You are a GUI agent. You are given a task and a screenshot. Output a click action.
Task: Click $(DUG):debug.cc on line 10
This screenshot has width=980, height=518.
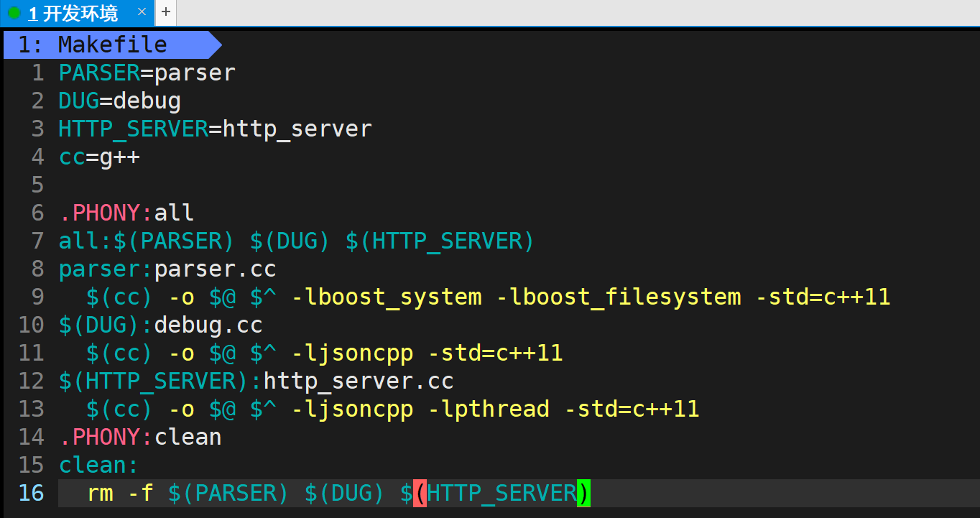pos(161,325)
